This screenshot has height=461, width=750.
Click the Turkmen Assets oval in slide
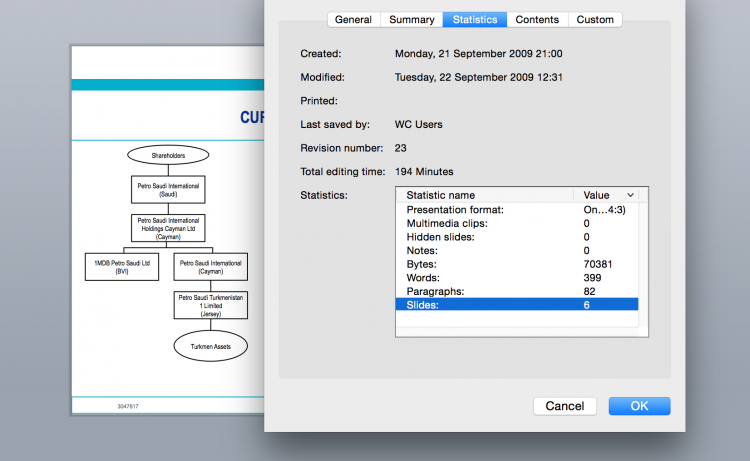[210, 346]
